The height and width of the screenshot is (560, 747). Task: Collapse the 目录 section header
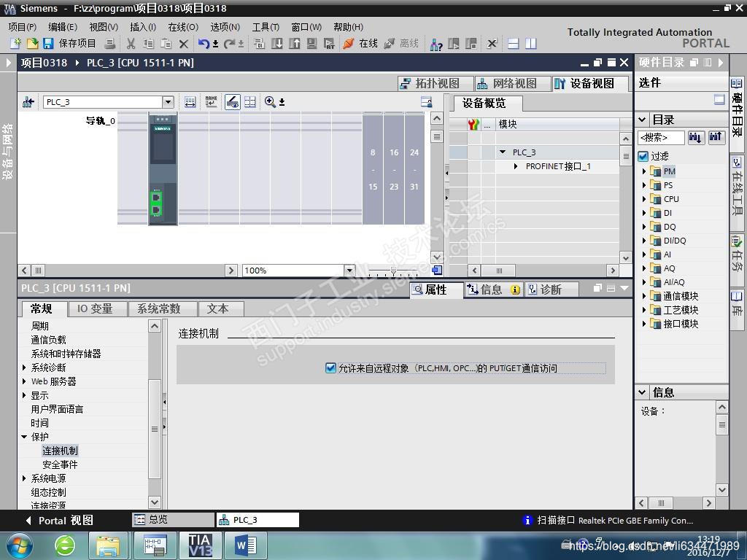coord(642,120)
